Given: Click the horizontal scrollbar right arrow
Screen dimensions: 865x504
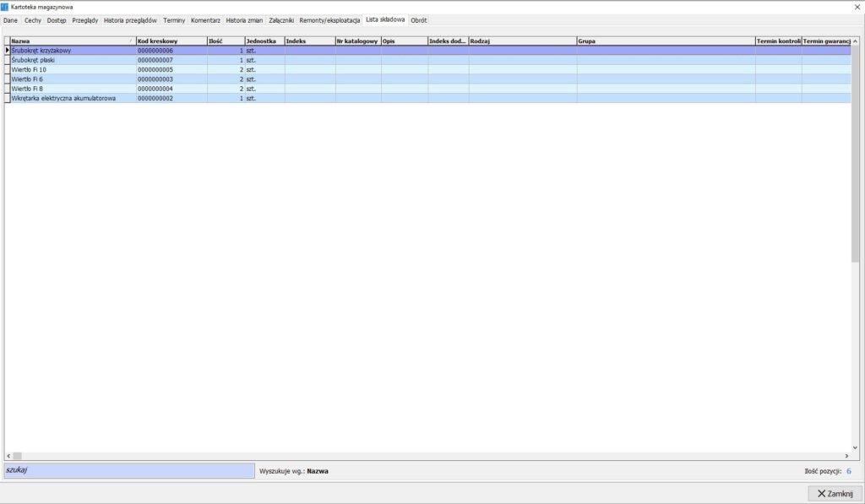Looking at the screenshot, I should click(846, 456).
